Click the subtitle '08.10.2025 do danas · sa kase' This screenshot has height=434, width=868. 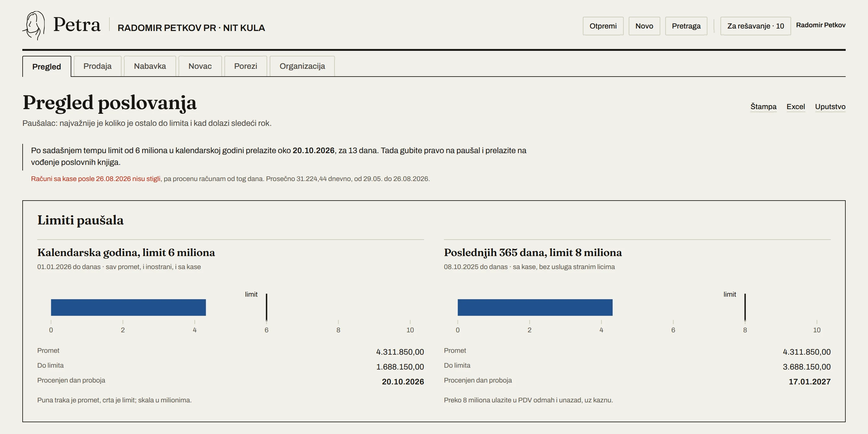tap(529, 267)
